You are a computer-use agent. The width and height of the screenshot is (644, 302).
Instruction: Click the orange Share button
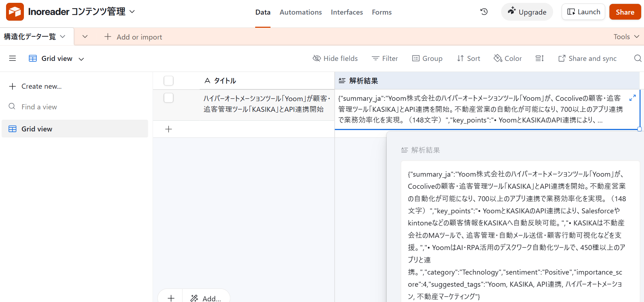point(625,12)
